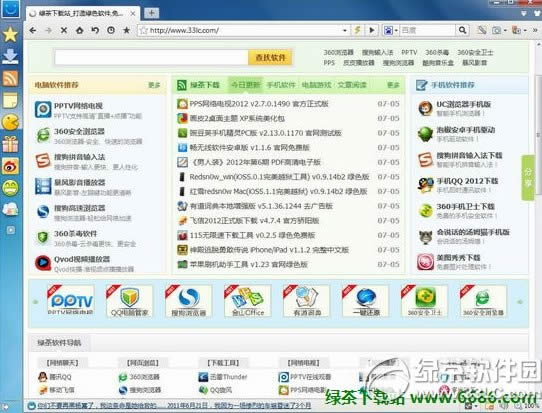Click the 金山Office carousel thumbnail

(x=247, y=301)
